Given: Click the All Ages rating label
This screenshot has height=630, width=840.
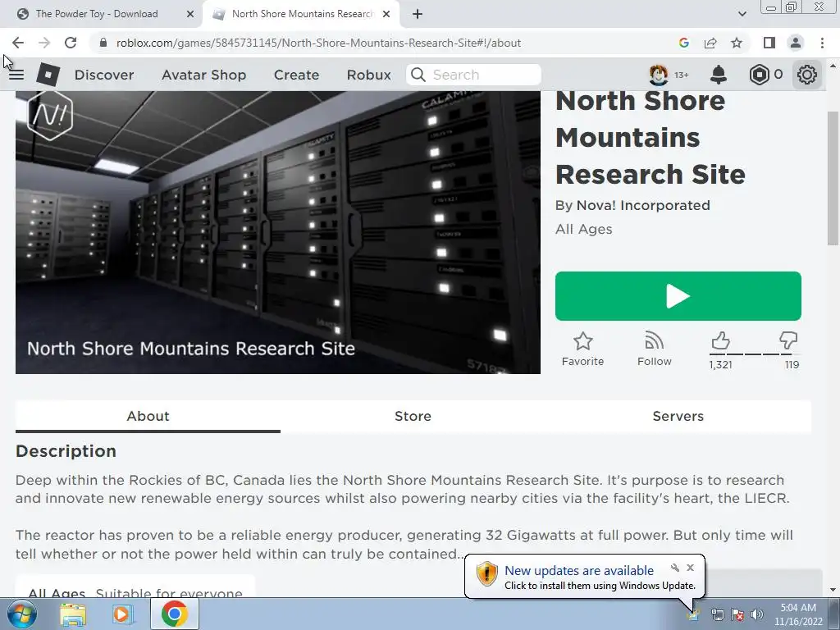Looking at the screenshot, I should click(x=583, y=230).
